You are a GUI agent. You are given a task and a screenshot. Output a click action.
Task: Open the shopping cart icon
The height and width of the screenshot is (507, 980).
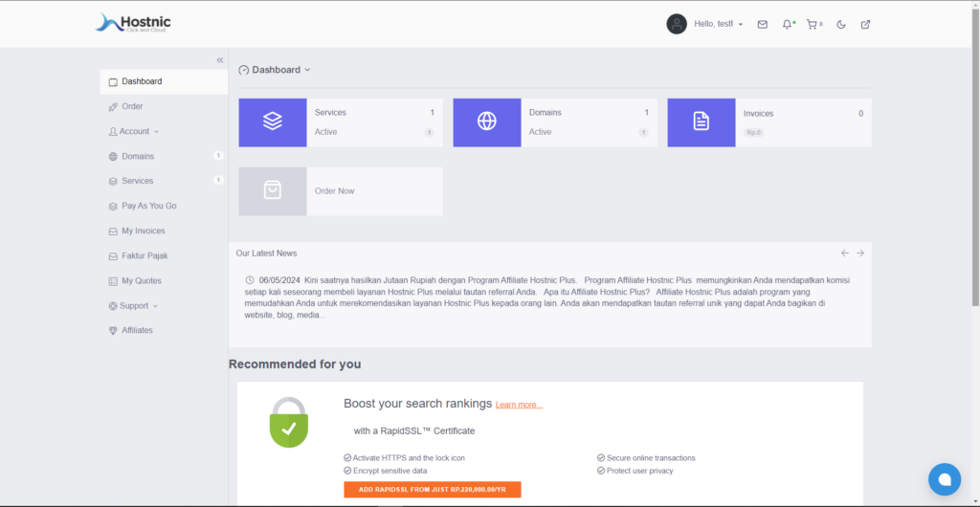(x=812, y=24)
